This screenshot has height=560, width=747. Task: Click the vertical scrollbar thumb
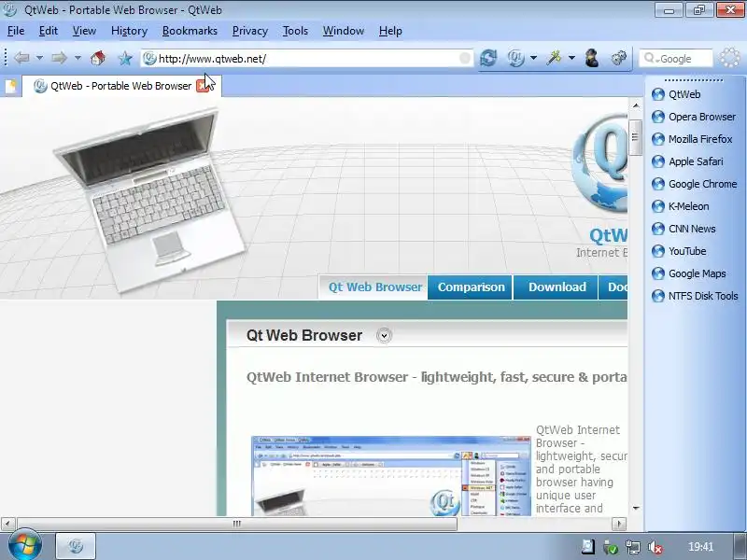635,137
